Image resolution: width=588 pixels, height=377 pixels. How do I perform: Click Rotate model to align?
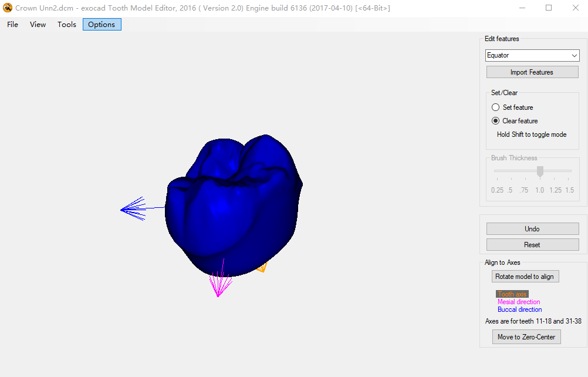pos(525,276)
